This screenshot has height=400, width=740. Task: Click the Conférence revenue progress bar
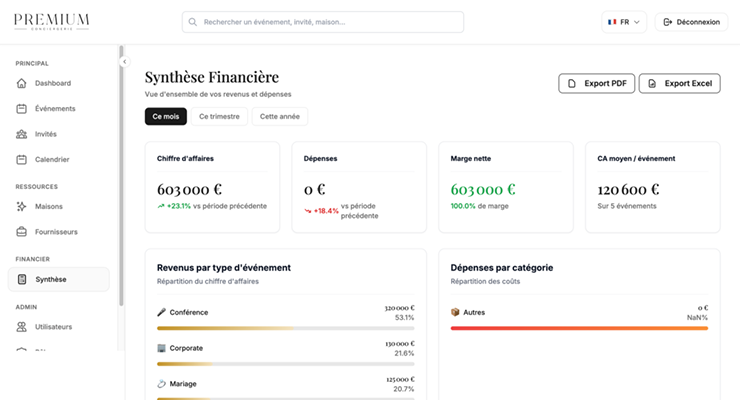pyautogui.click(x=285, y=328)
